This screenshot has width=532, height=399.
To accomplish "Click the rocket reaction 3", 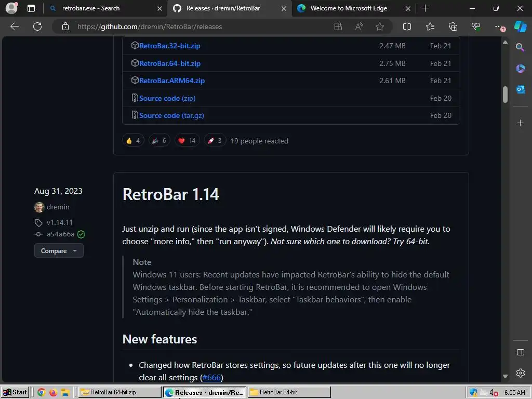I will point(215,141).
